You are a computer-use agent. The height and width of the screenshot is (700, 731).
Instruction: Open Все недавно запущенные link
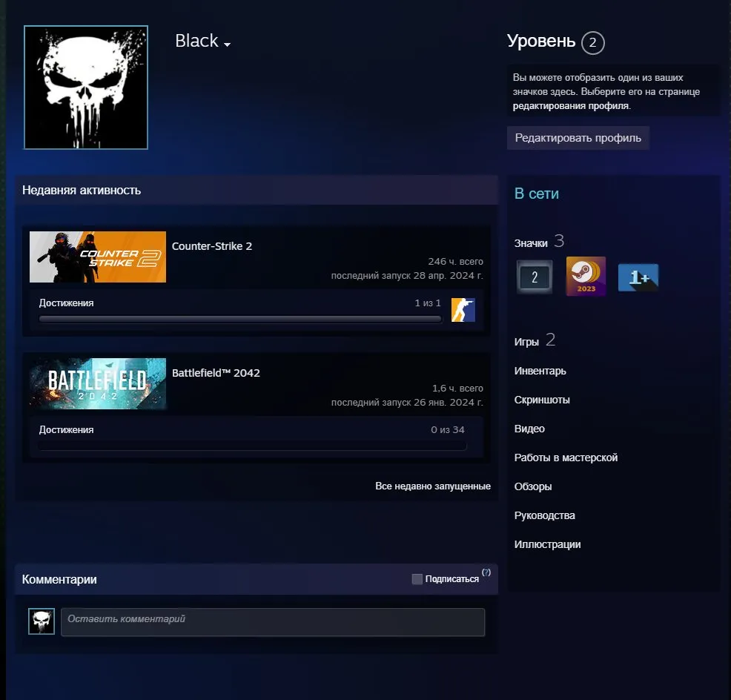[x=433, y=486]
